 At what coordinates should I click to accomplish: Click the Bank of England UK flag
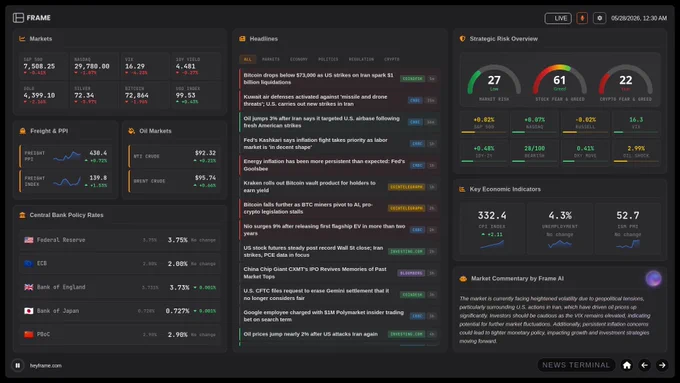pyautogui.click(x=29, y=287)
